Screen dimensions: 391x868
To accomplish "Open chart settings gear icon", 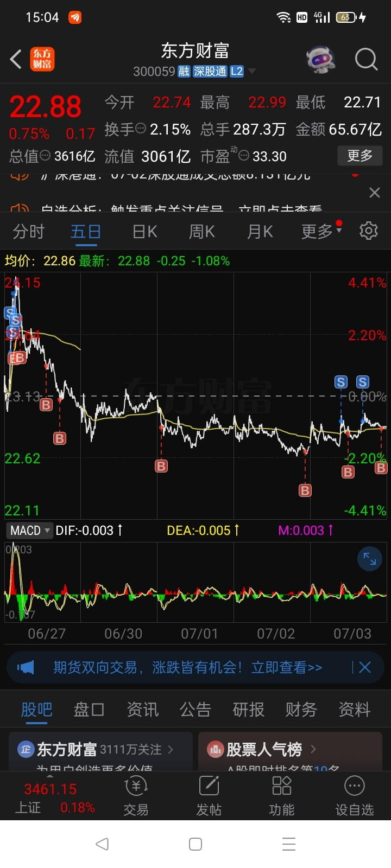I will (x=369, y=231).
